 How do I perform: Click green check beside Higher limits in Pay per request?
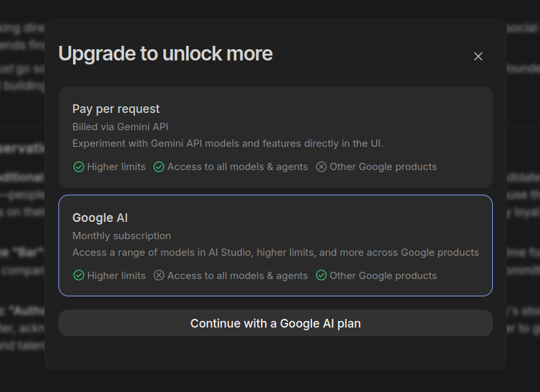[x=79, y=167]
